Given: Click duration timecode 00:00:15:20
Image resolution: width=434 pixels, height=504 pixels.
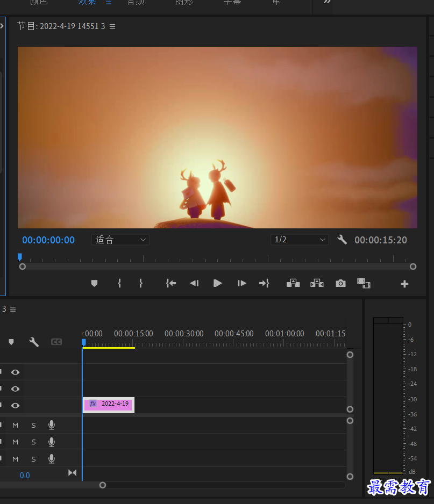Looking at the screenshot, I should 381,240.
